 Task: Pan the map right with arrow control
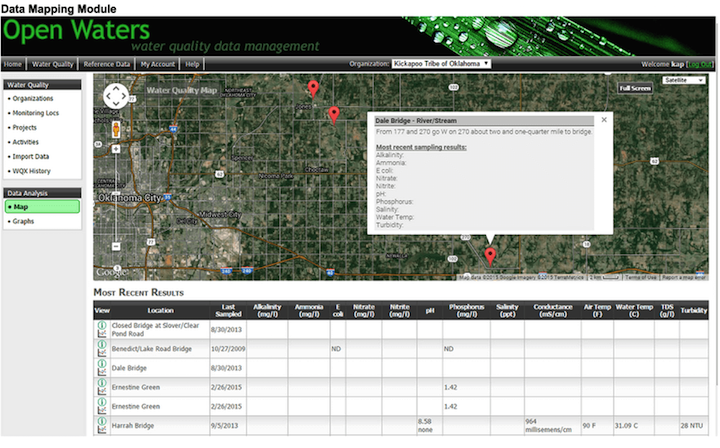(124, 96)
